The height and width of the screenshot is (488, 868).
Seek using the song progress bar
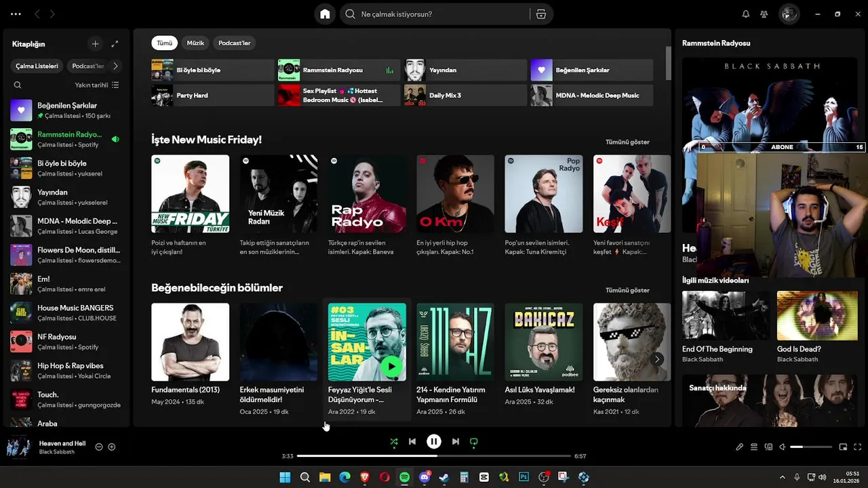click(434, 456)
